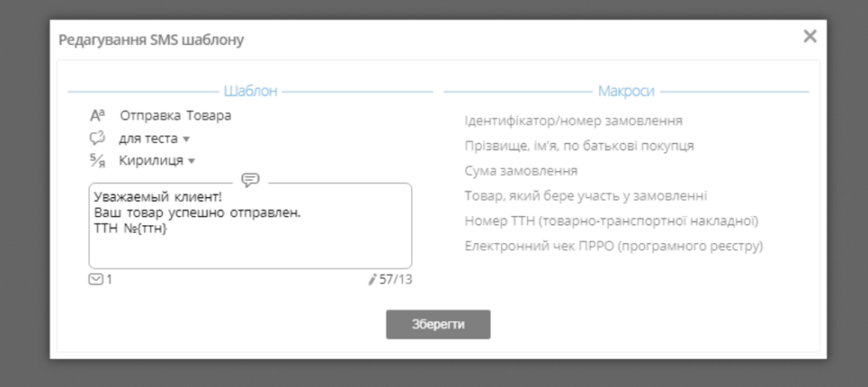Insert macro 'Електронний чек ПРРО'
The height and width of the screenshot is (387, 868).
614,246
